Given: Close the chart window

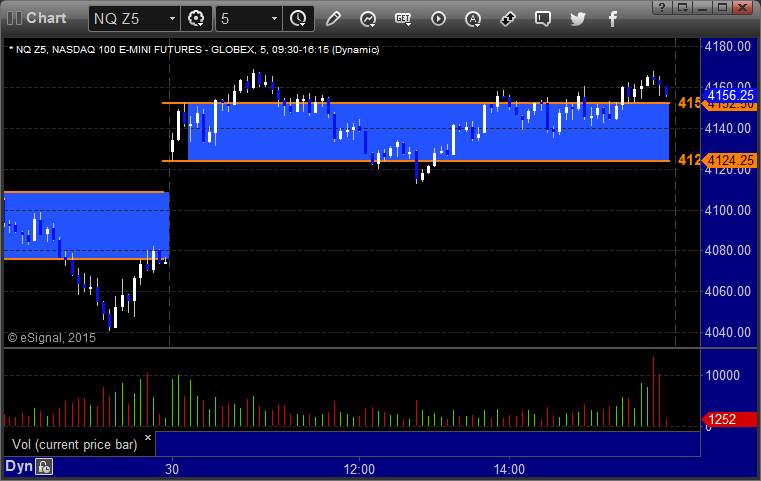Looking at the screenshot, I should [x=743, y=7].
